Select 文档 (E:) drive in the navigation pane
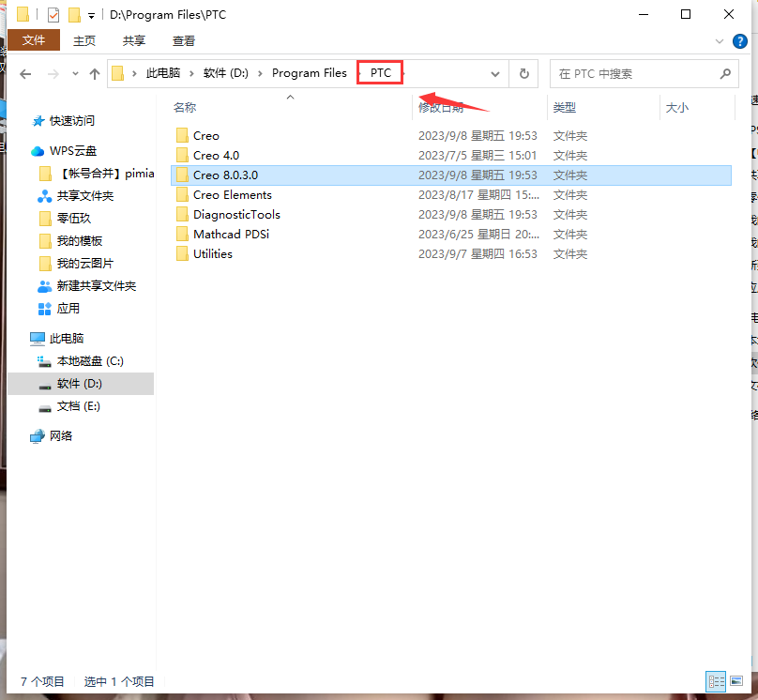The image size is (758, 700). pyautogui.click(x=78, y=406)
